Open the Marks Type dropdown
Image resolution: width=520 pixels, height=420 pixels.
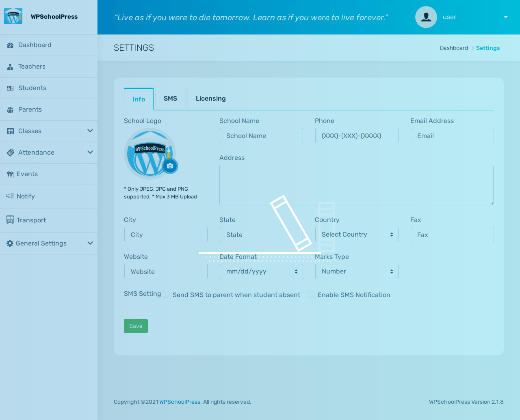357,271
